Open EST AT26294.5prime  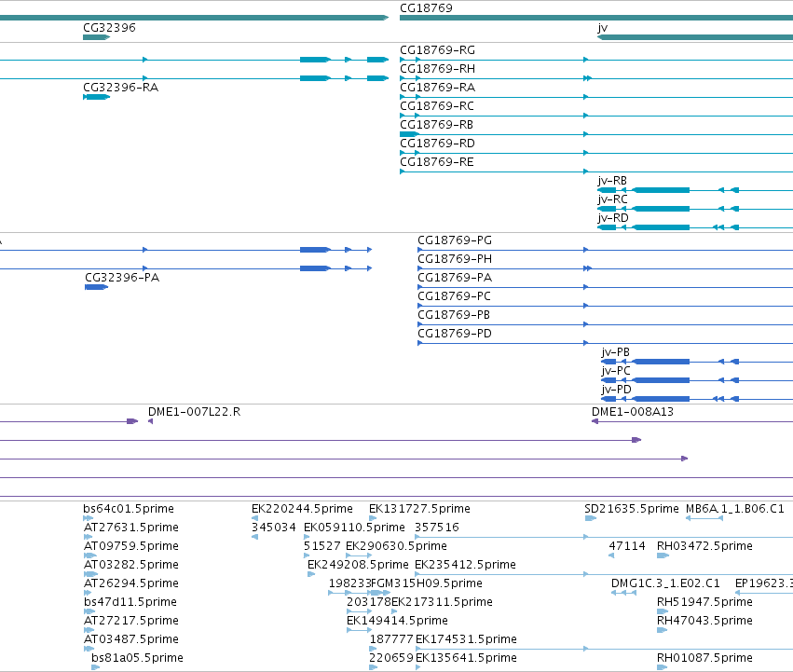(131, 583)
